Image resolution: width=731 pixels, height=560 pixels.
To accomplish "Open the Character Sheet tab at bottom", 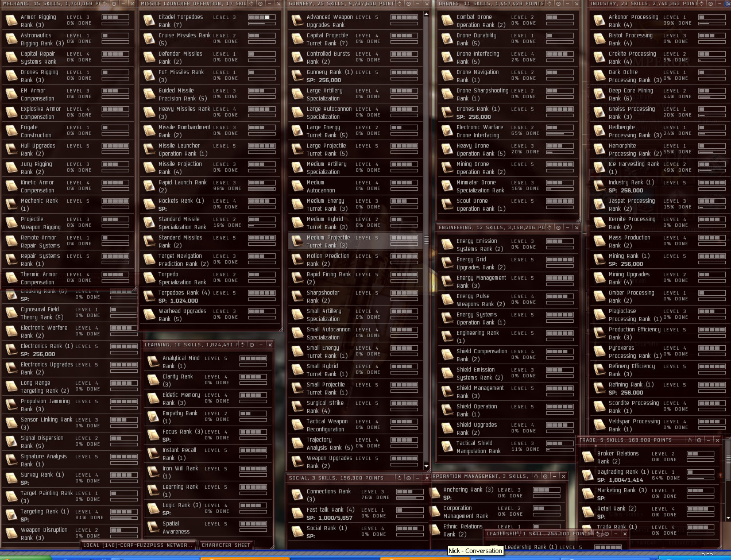I will pyautogui.click(x=226, y=545).
